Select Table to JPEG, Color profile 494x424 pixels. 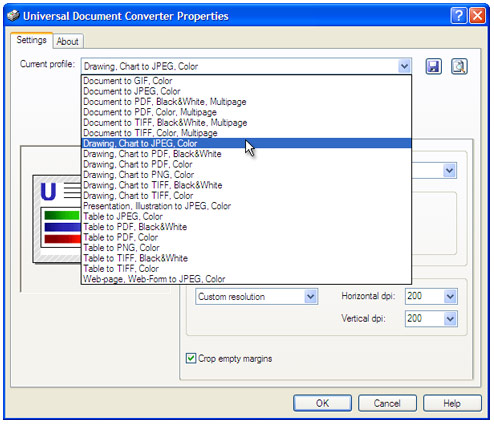click(246, 216)
